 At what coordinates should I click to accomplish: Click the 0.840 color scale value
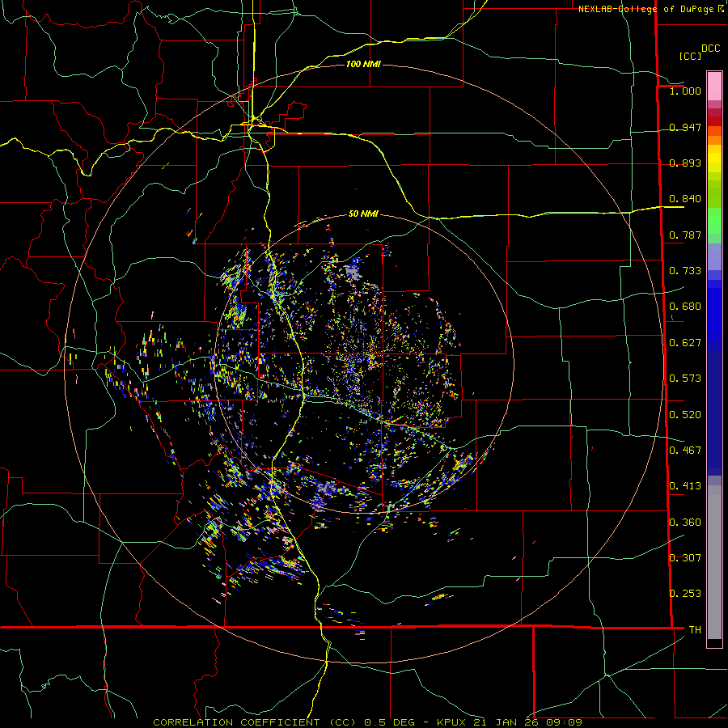point(685,199)
